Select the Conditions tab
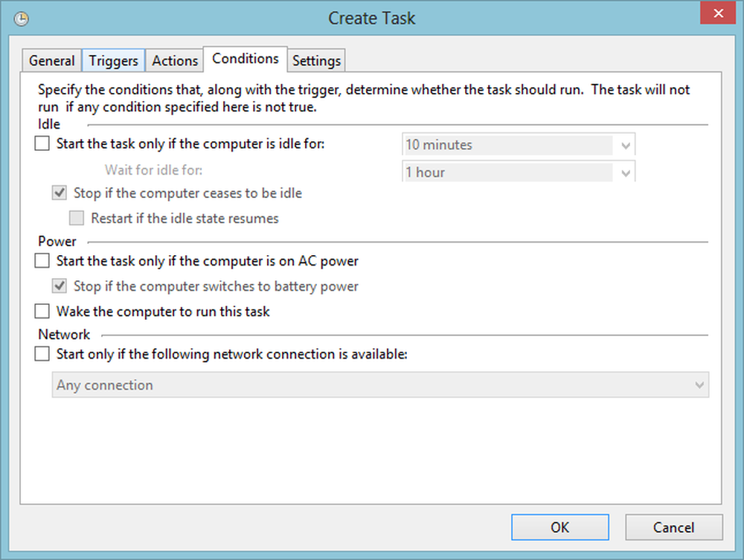Image resolution: width=744 pixels, height=560 pixels. (246, 59)
